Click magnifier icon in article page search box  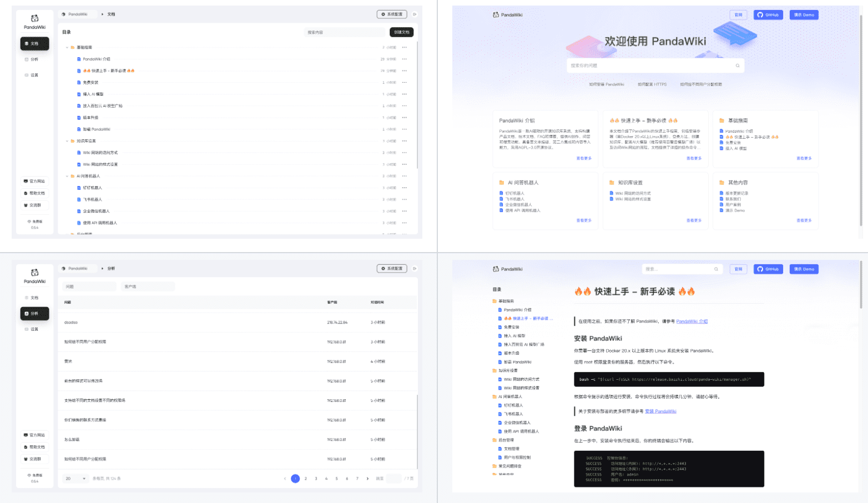716,269
